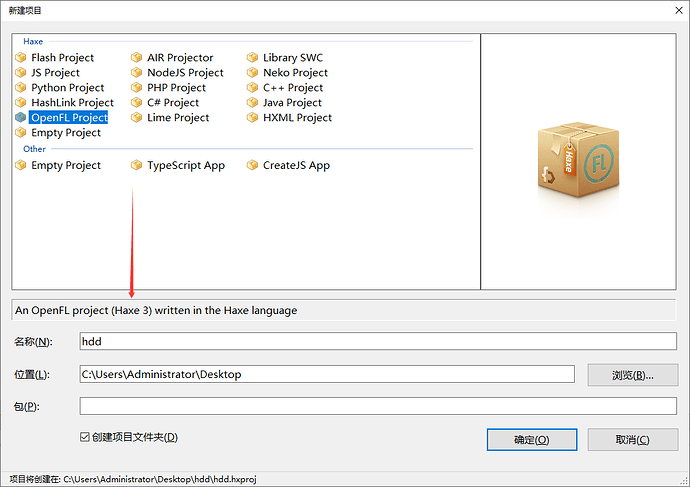Select the PHP Project label
The height and width of the screenshot is (487, 690).
pos(176,88)
